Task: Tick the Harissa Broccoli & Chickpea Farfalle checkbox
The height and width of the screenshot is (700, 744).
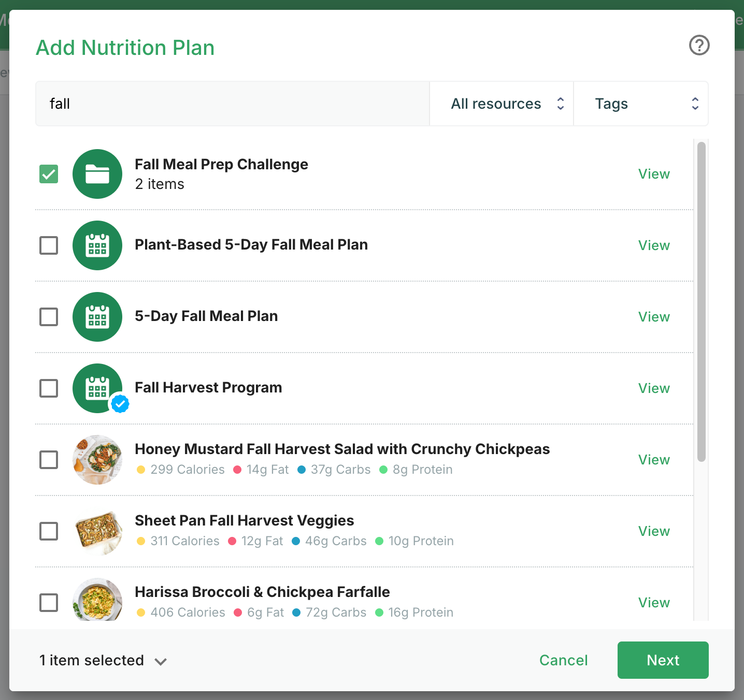Action: coord(49,603)
